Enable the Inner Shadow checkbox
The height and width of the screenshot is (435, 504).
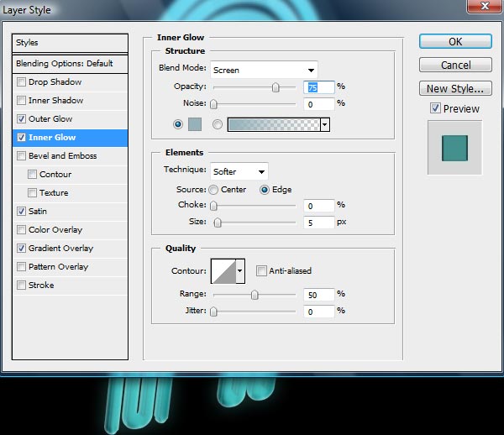pos(21,100)
